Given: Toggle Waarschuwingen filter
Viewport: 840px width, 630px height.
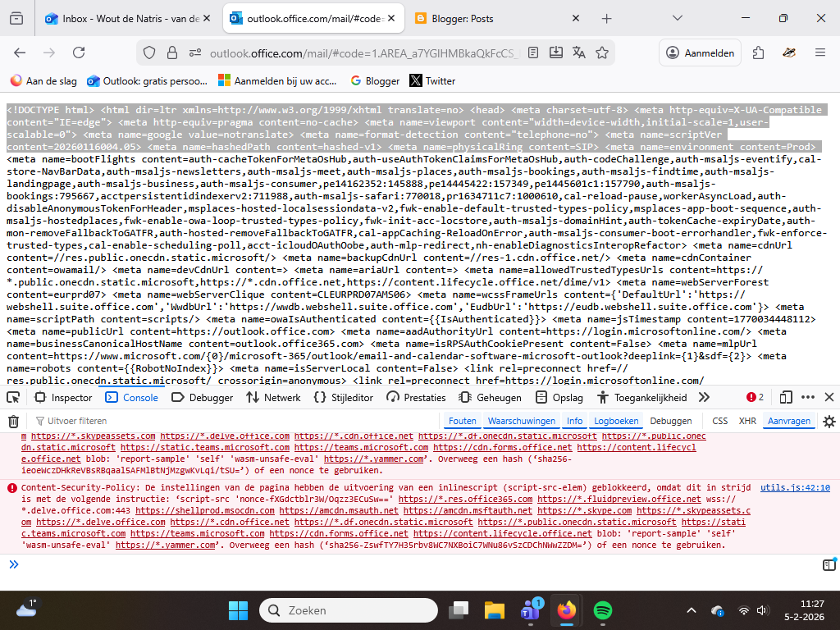Looking at the screenshot, I should pos(521,421).
